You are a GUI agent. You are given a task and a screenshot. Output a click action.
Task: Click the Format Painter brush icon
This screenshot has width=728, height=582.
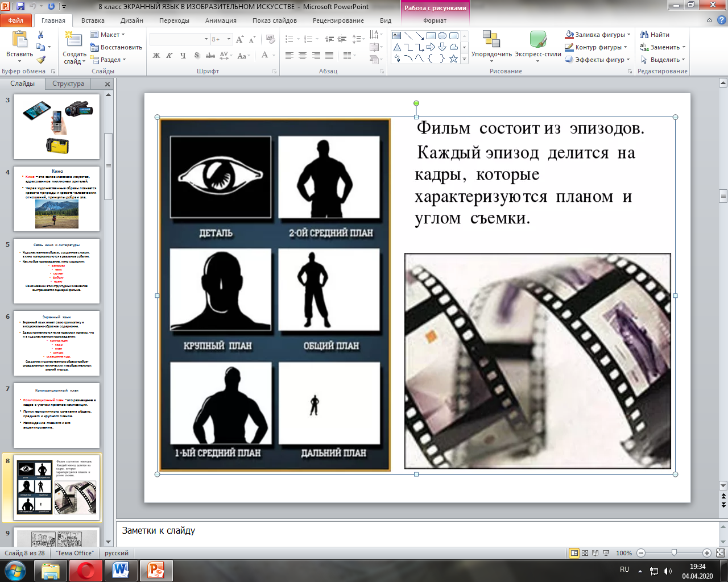[x=40, y=60]
